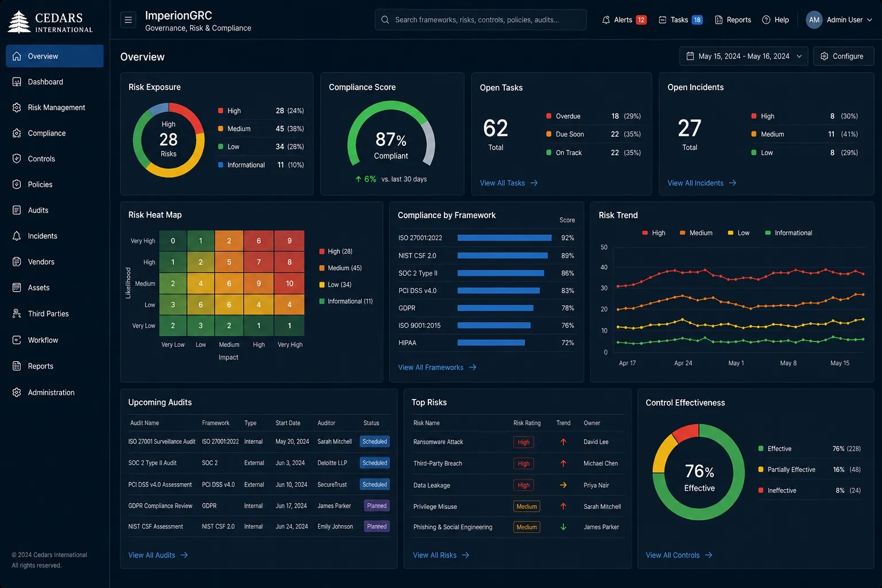Click heat map cell with value 10

[289, 284]
